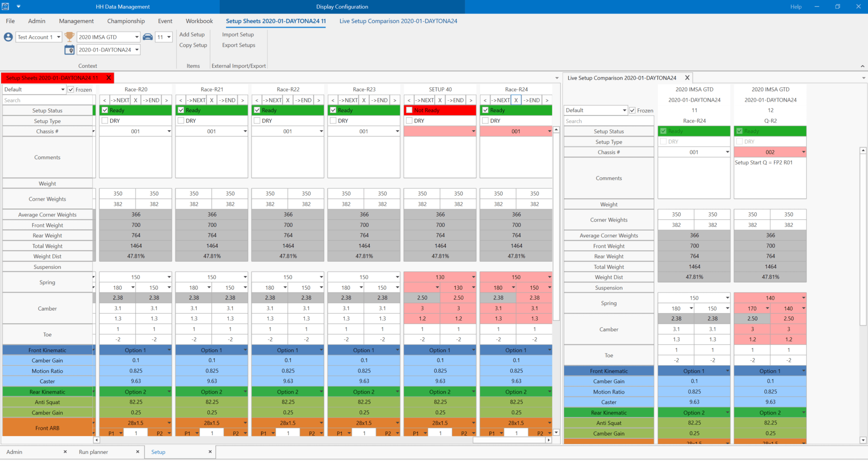Open the 2020 IMSA GTD championship dropdown

tap(137, 37)
